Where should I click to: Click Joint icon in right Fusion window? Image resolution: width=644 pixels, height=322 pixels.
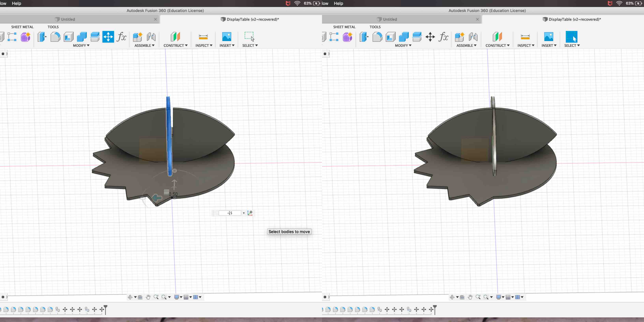point(473,37)
